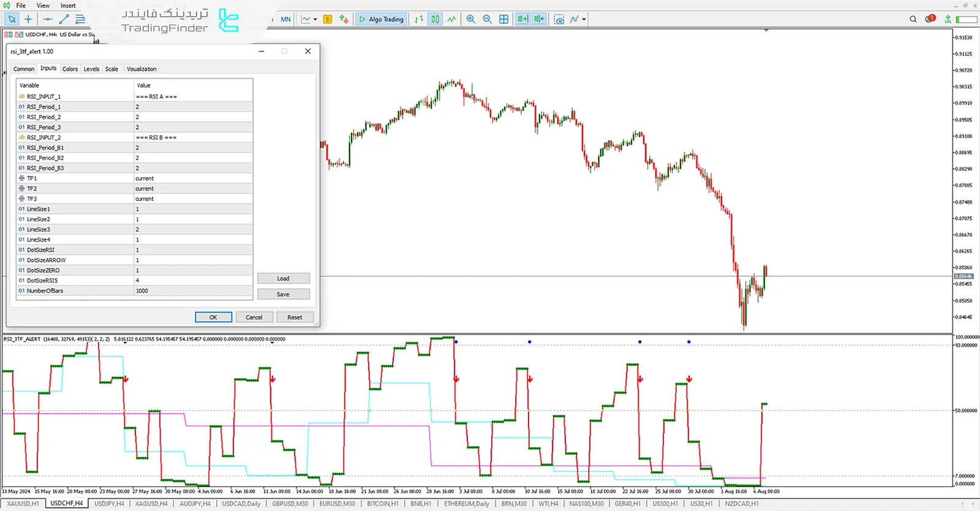Click the tile windows grid icon
Screen dimensions: 980x511
503,19
